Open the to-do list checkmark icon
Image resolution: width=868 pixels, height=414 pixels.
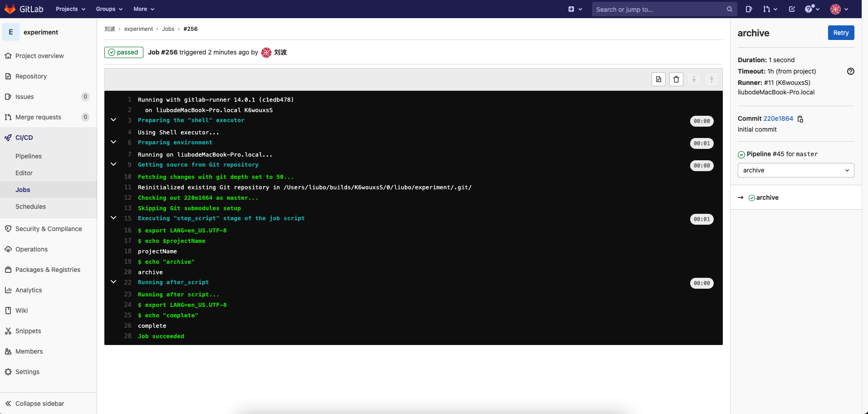click(x=792, y=9)
